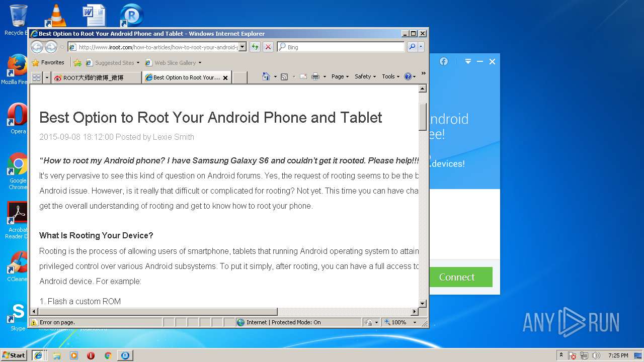Expand the tab list dropdown beside Quick Tabs

coord(47,77)
